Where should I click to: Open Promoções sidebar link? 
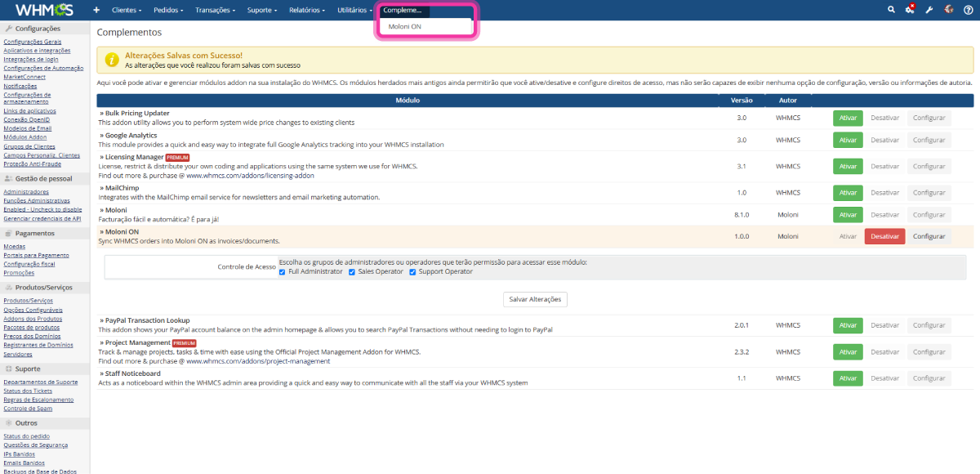coord(20,273)
